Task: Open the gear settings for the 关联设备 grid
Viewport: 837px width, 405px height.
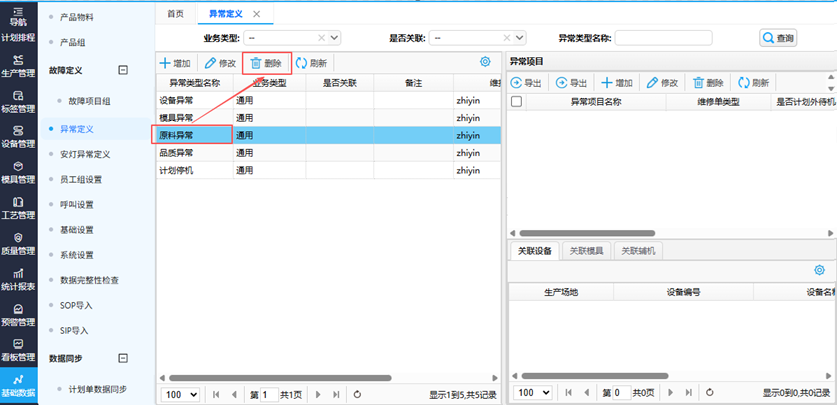Action: pos(819,271)
